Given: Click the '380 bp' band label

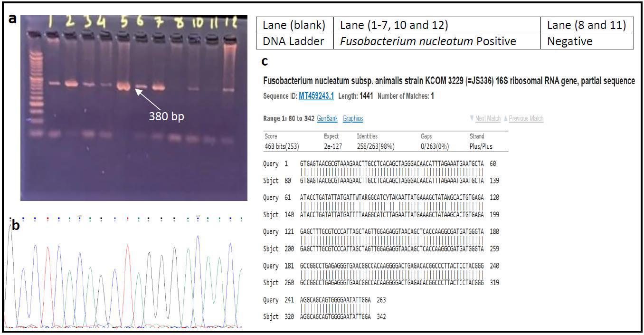Looking at the screenshot, I should [x=167, y=116].
